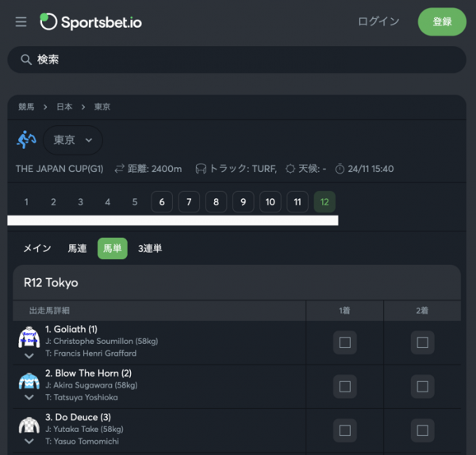The width and height of the screenshot is (476, 455).
Task: Tick 1着 checkbox for Goliath
Action: click(345, 342)
